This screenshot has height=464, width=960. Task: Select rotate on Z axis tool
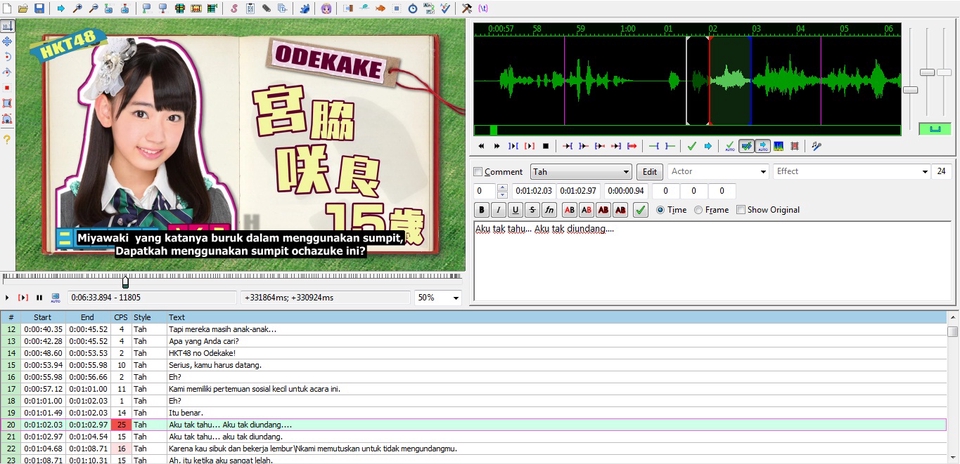coord(7,57)
